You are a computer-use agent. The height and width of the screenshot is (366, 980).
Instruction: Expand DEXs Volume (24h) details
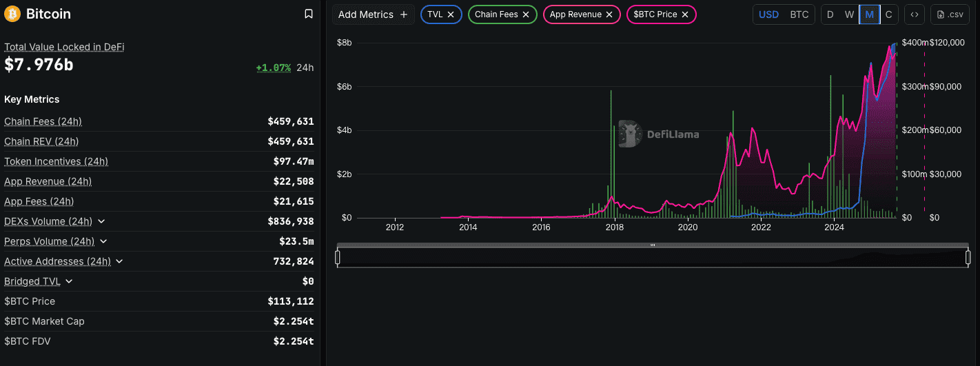tap(101, 221)
